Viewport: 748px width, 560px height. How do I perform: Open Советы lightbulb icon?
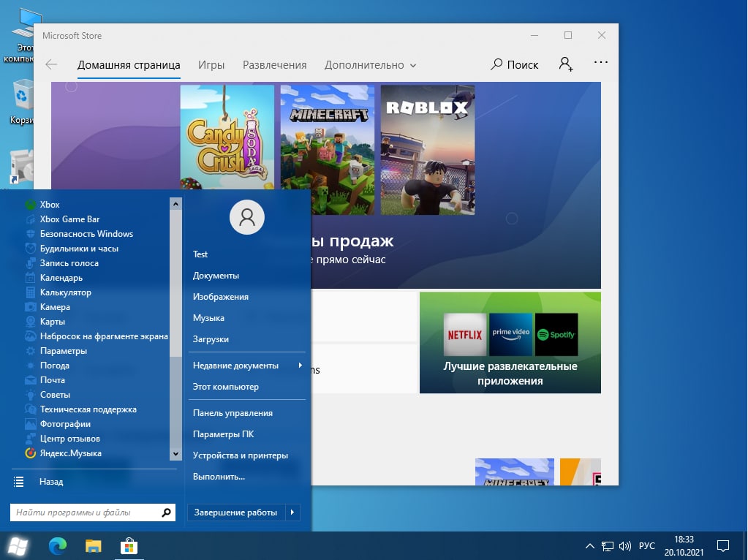[x=31, y=395]
